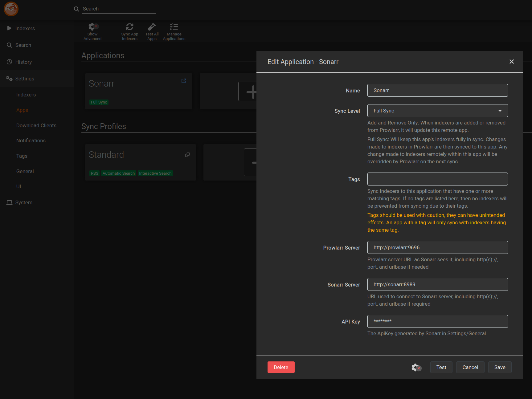Click the tags caution warning text
The width and height of the screenshot is (532, 399).
[437, 222]
